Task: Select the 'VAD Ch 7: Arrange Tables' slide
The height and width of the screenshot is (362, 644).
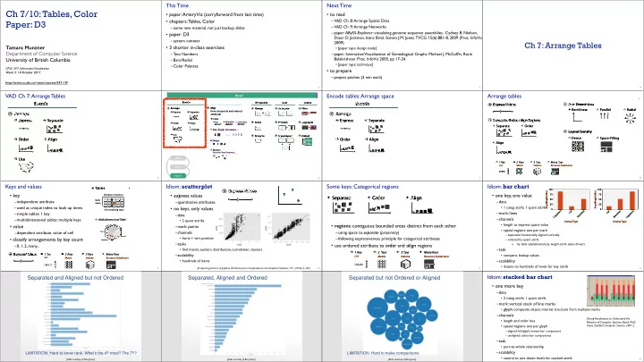Action: coord(80,136)
